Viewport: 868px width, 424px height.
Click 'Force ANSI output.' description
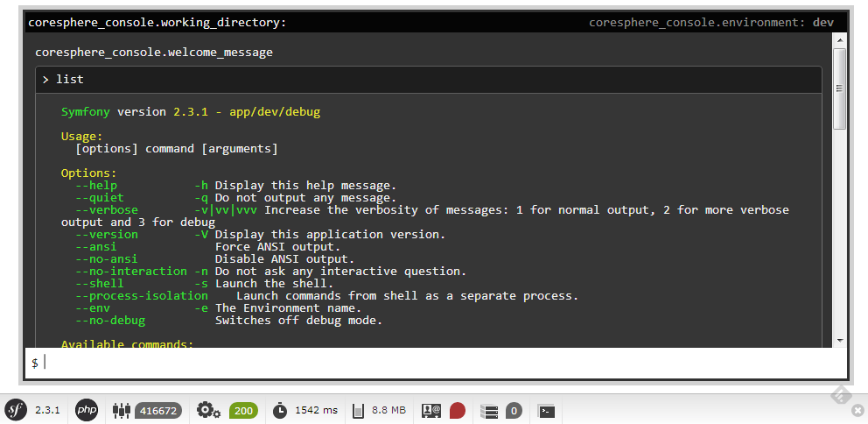[x=278, y=247]
